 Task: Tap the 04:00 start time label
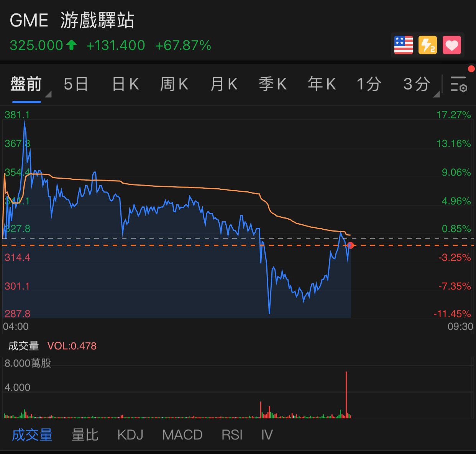(x=16, y=326)
